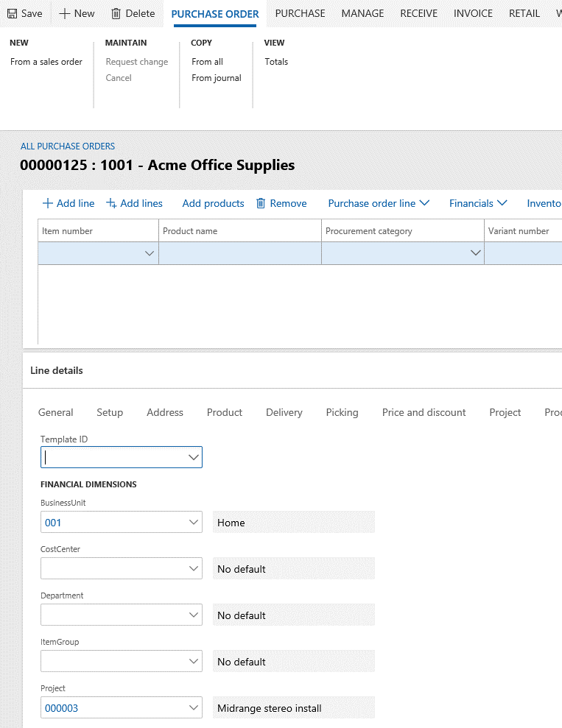Collapse the Line details section
Screen dimensions: 562x728
point(57,370)
